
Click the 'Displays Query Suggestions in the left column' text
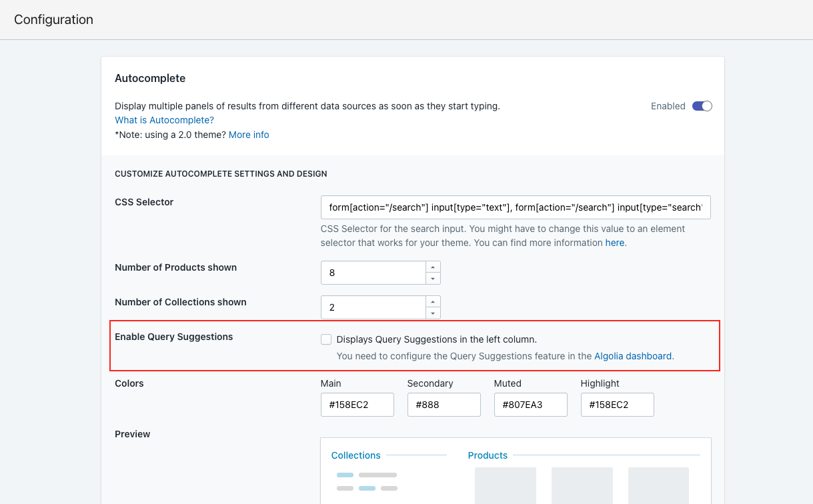(x=437, y=339)
